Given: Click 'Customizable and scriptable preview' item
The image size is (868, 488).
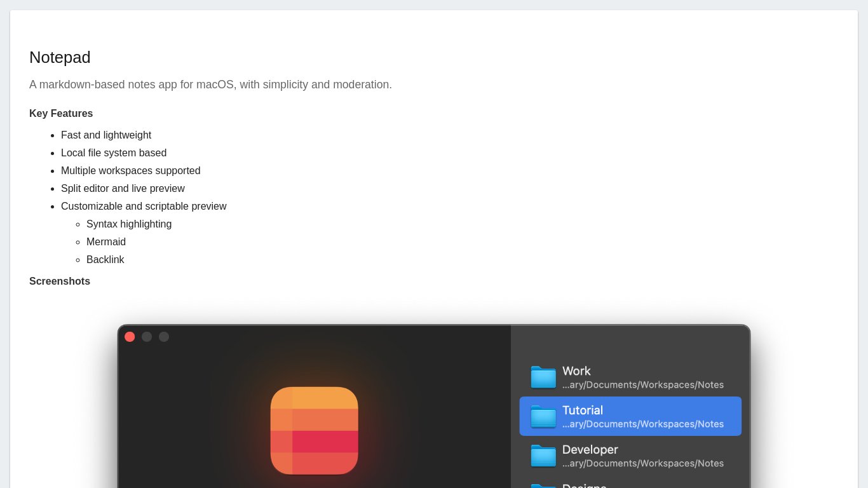Looking at the screenshot, I should [x=144, y=207].
